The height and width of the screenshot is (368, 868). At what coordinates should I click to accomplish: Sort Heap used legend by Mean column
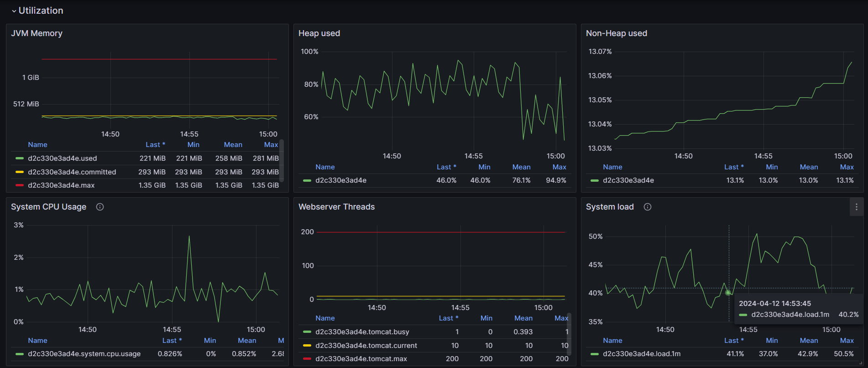[x=521, y=167]
